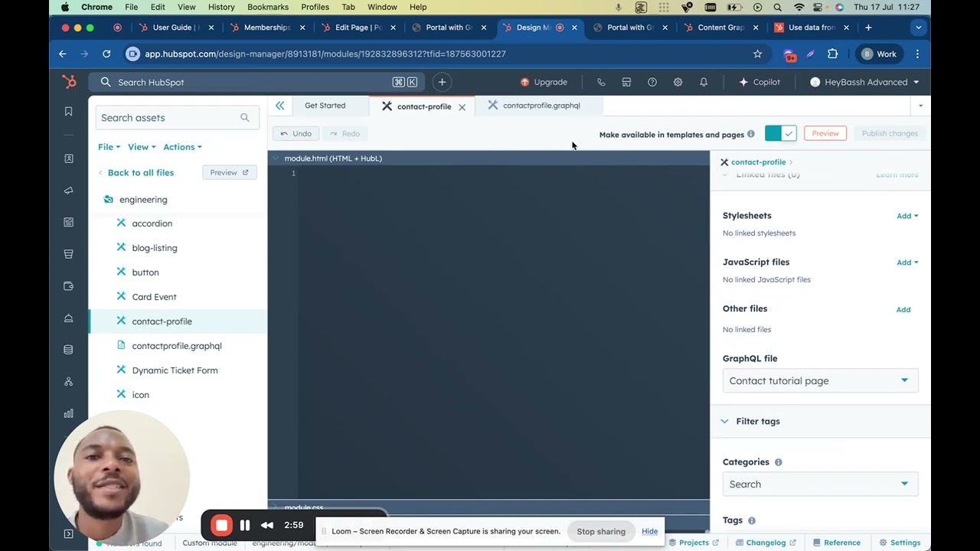
Task: Open the GraphQL file dropdown
Action: 820,380
